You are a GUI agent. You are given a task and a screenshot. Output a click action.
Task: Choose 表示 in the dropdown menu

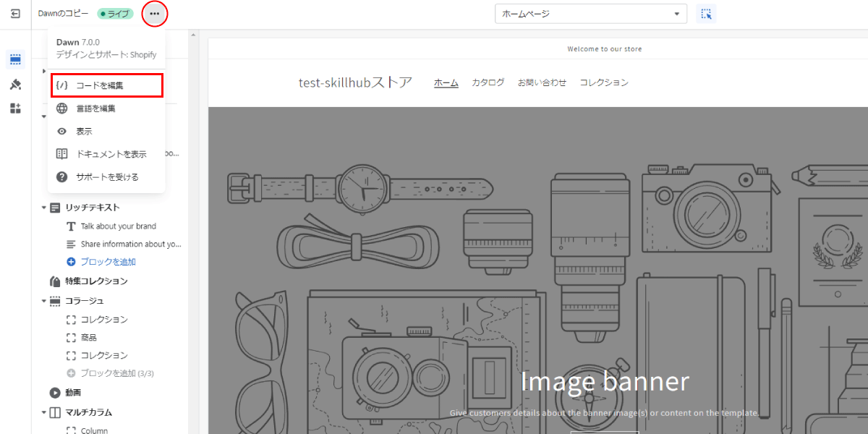click(106, 132)
